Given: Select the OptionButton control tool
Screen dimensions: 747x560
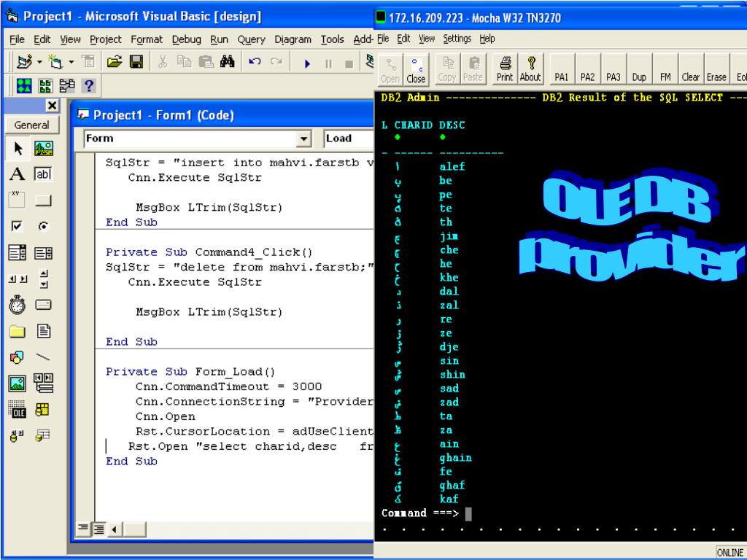Looking at the screenshot, I should coord(43,226).
